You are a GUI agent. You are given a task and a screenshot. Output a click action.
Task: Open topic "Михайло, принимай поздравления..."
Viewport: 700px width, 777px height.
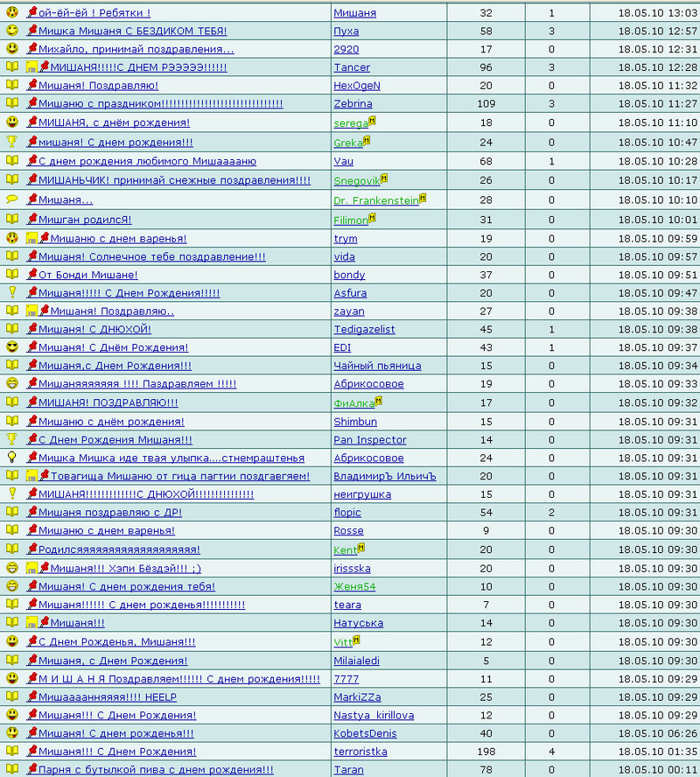[136, 49]
